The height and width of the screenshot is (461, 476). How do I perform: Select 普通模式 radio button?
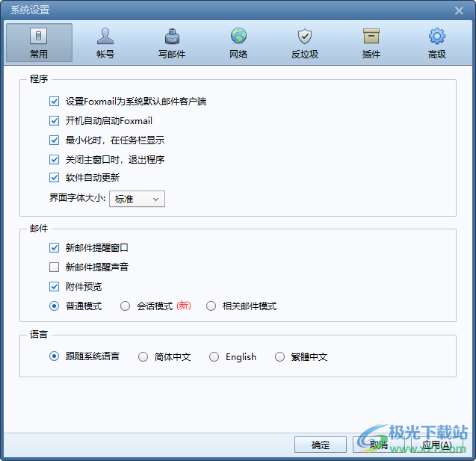coord(55,306)
